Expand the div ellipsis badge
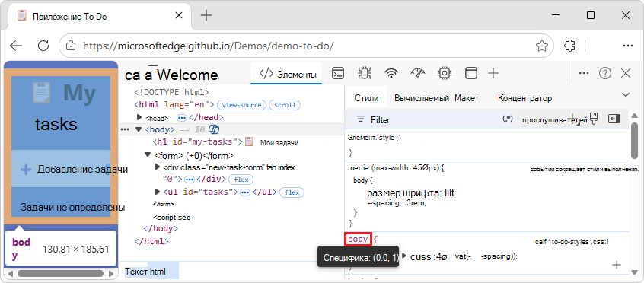644x283 pixels. [x=190, y=180]
